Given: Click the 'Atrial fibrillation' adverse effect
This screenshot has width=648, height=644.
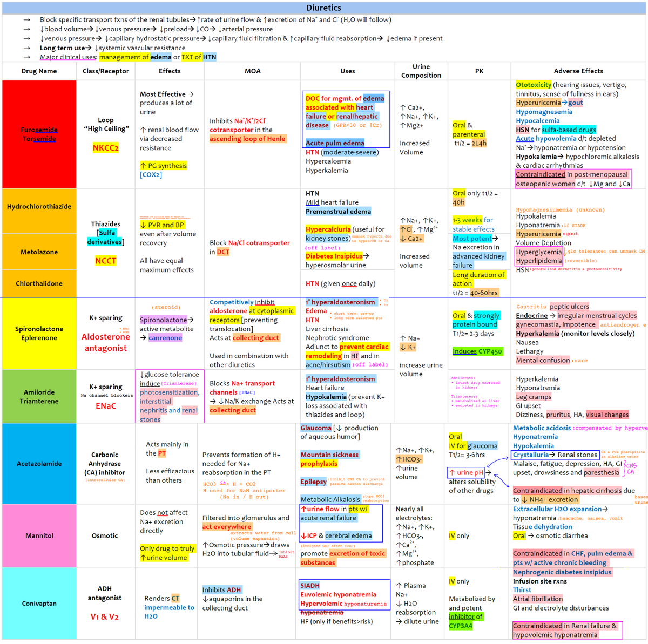Looking at the screenshot, I should 538,599.
